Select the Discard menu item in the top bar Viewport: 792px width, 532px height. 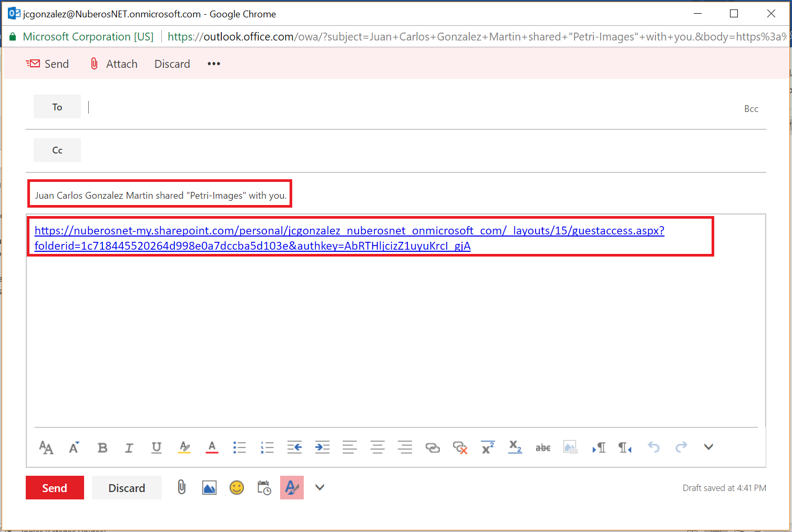pos(172,64)
